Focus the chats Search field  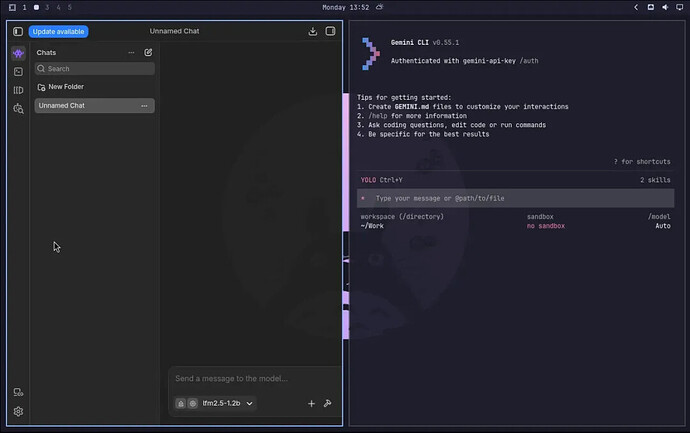pyautogui.click(x=95, y=69)
